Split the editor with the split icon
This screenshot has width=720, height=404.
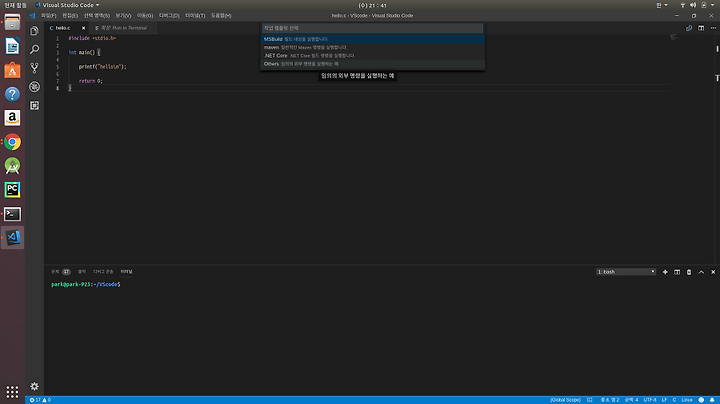pos(701,28)
